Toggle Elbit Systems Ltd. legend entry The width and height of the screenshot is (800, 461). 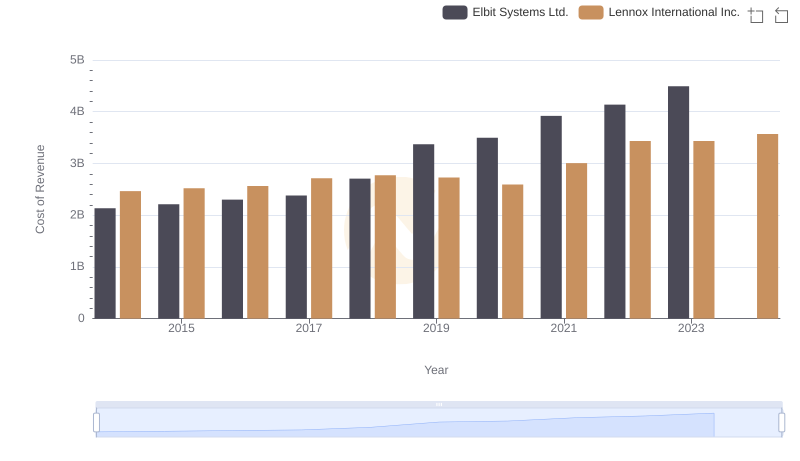click(505, 12)
